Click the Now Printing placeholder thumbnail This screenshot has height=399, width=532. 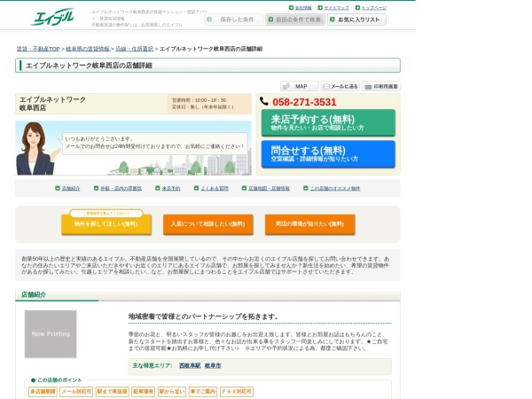coord(51,334)
